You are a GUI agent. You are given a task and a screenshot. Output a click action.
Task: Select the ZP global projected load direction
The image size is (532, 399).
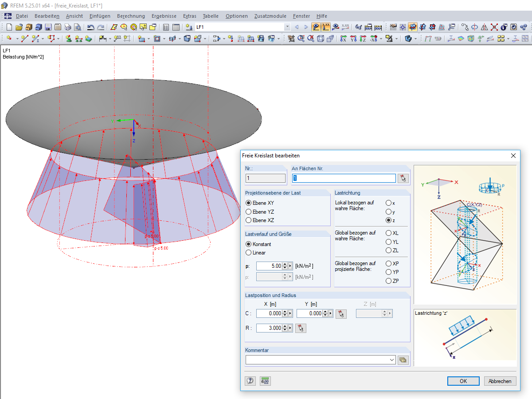click(388, 281)
